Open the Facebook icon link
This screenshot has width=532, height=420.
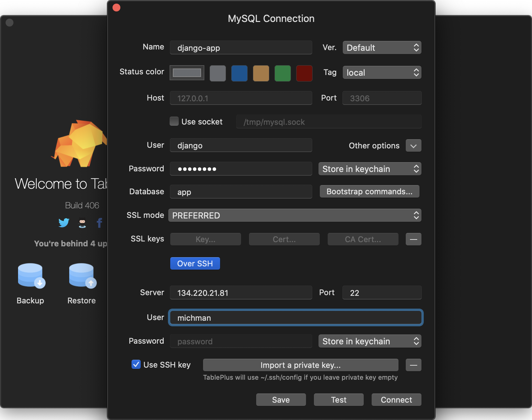99,223
